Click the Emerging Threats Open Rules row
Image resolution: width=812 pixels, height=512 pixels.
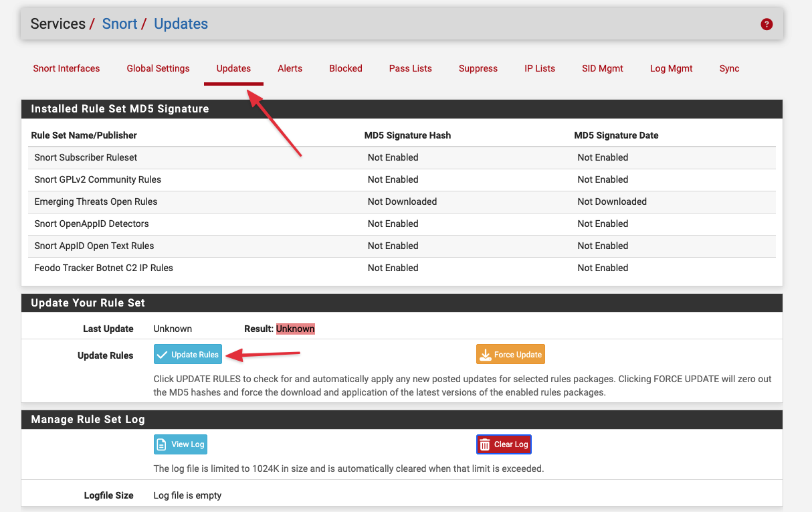96,201
